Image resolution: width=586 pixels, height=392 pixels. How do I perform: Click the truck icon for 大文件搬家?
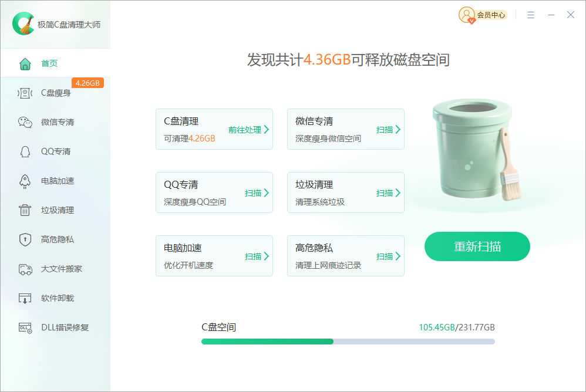pyautogui.click(x=25, y=269)
